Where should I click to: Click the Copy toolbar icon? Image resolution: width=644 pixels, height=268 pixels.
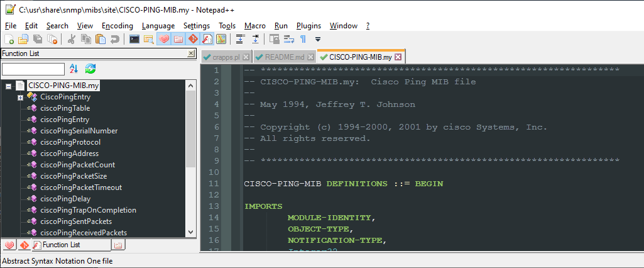tap(86, 39)
